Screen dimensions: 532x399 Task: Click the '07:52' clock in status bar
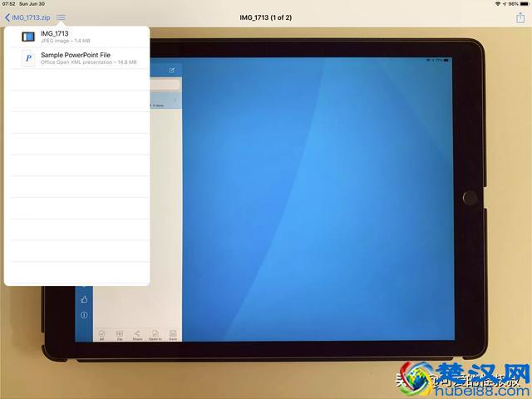pyautogui.click(x=9, y=3)
